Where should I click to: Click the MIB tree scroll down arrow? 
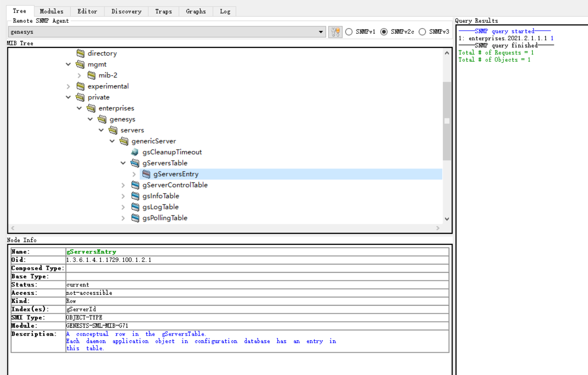point(447,219)
